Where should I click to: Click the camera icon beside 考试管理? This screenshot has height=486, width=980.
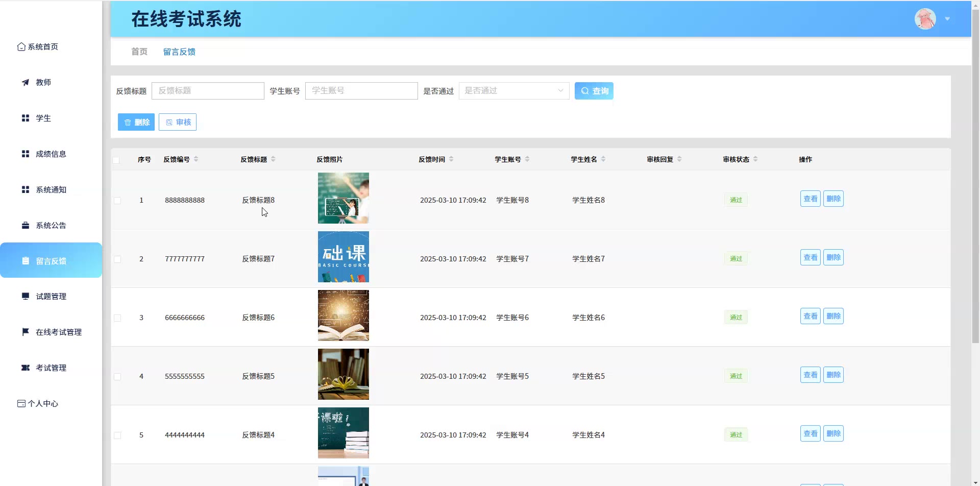pyautogui.click(x=26, y=368)
